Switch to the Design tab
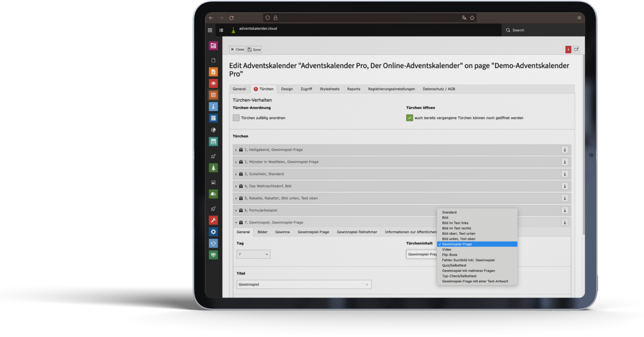 coord(287,89)
